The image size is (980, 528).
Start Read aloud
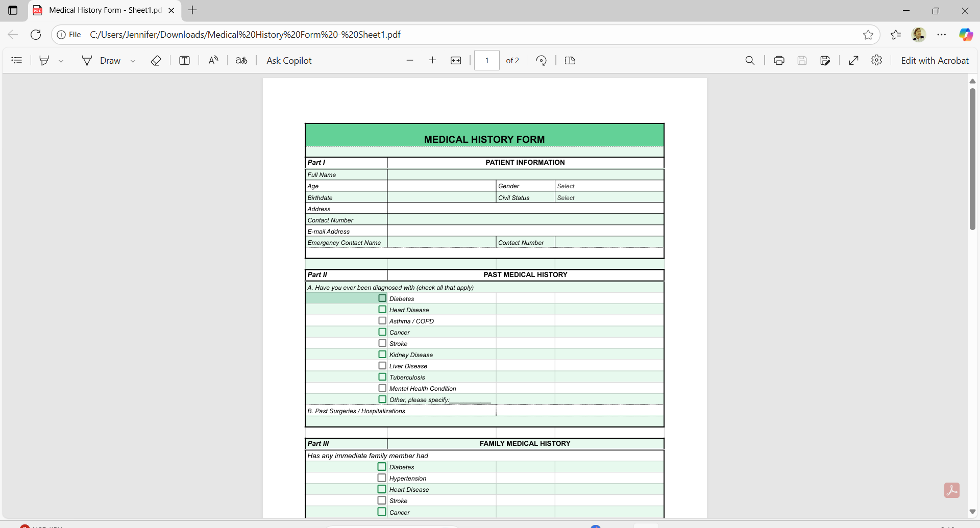pyautogui.click(x=213, y=61)
